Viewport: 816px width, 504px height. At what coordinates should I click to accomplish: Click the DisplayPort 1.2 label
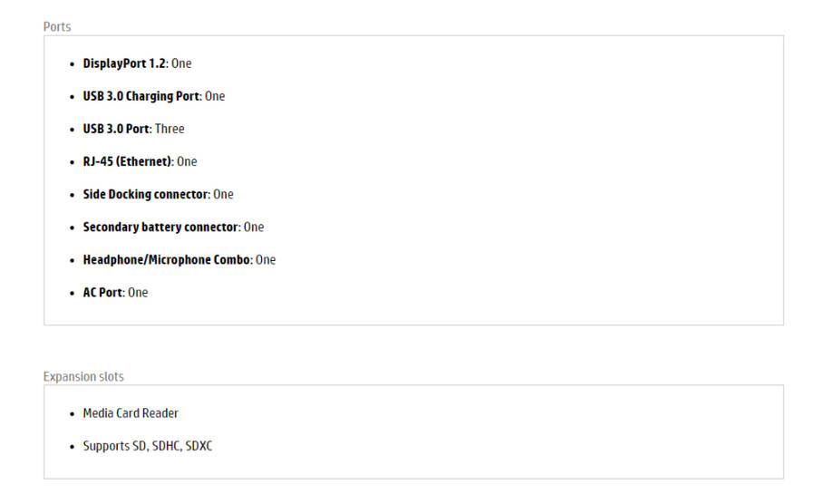click(124, 63)
